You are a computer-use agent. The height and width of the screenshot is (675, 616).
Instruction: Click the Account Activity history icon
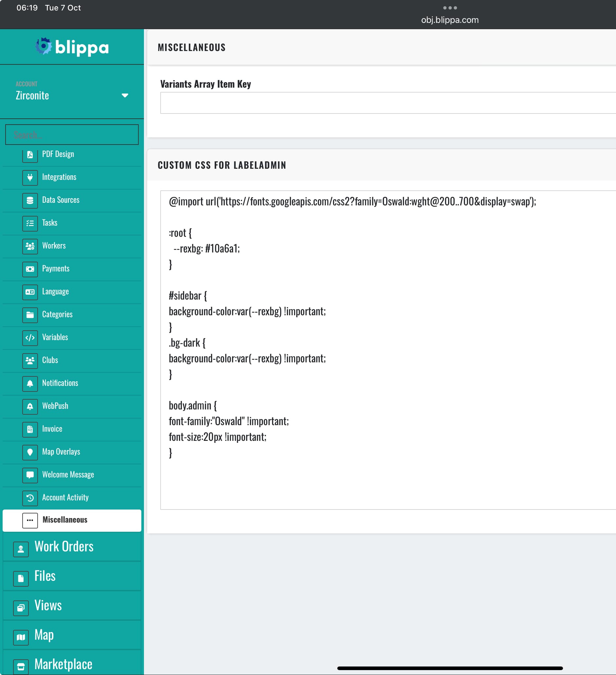pyautogui.click(x=30, y=498)
